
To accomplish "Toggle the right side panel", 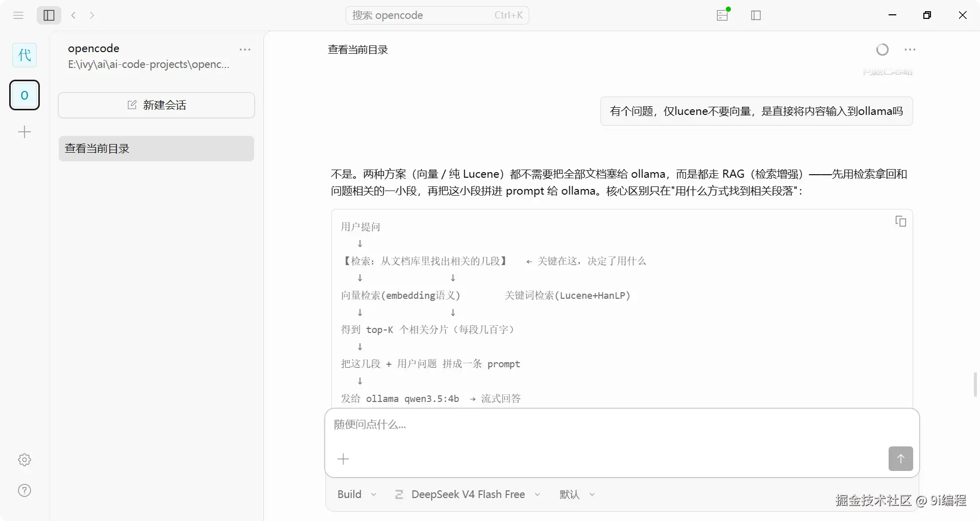I will [756, 15].
